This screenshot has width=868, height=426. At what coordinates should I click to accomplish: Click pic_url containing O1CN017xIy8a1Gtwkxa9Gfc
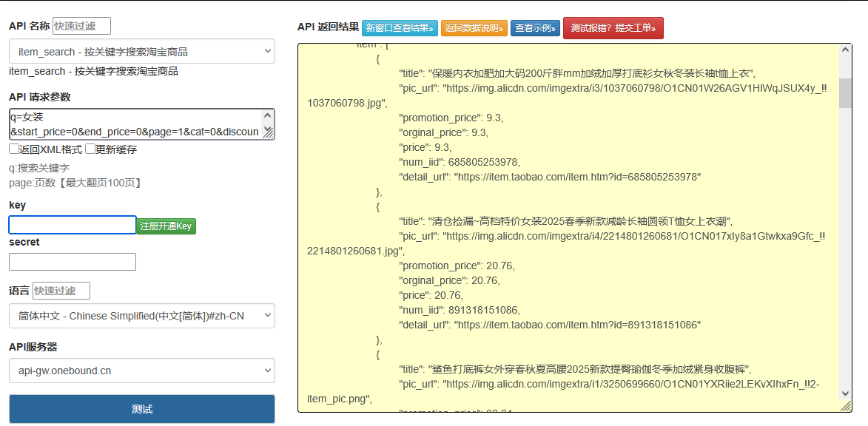pyautogui.click(x=567, y=243)
